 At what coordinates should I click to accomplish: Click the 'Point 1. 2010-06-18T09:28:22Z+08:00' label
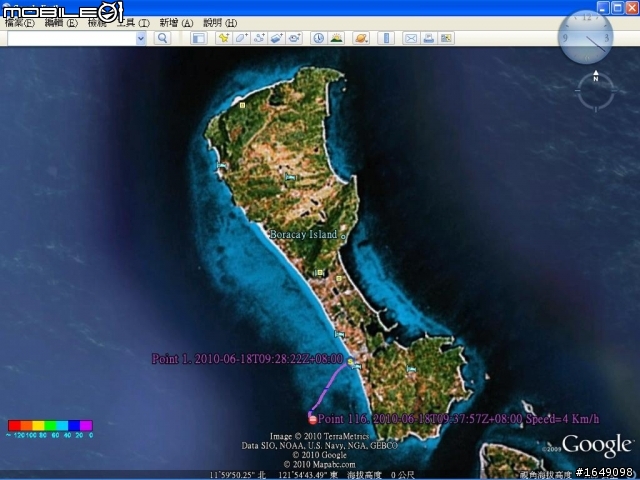(x=247, y=359)
